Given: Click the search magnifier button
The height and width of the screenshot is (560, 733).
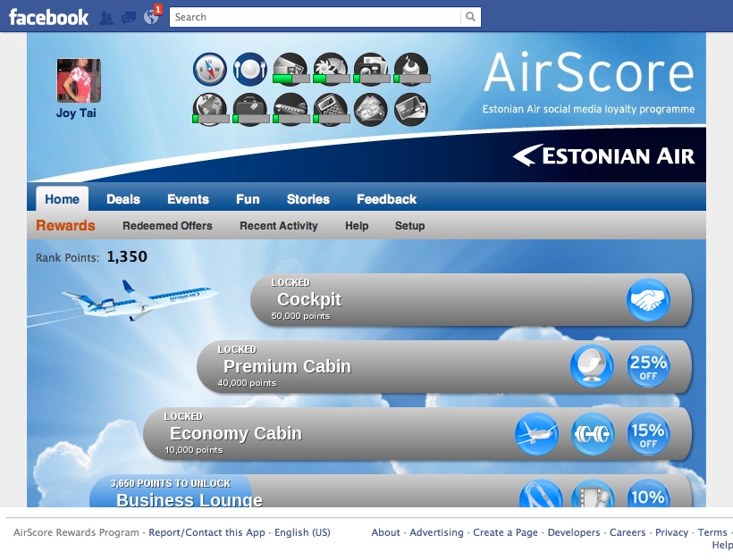Looking at the screenshot, I should coord(471,17).
